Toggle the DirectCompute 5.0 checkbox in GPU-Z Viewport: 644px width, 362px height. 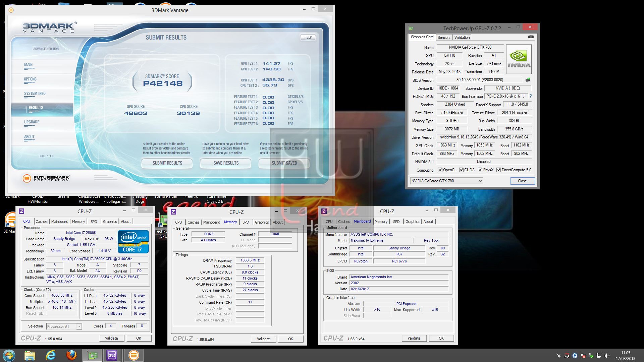498,170
